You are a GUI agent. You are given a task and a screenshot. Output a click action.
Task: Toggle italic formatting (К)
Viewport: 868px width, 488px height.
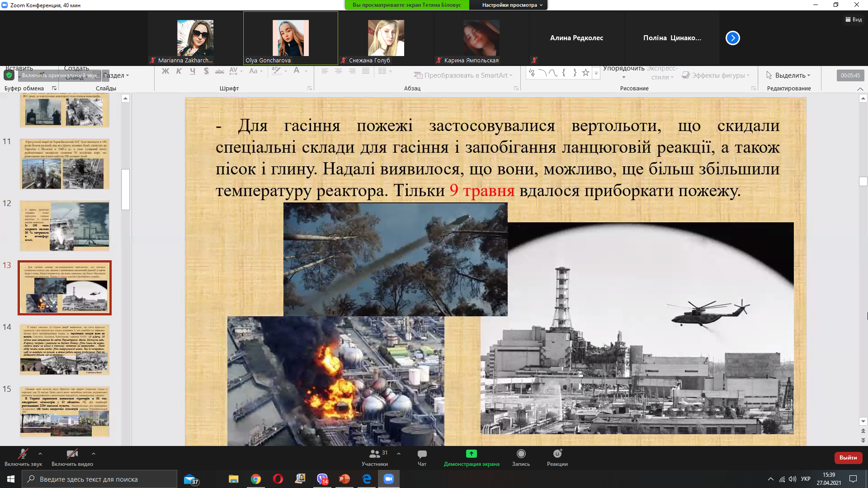coord(179,71)
